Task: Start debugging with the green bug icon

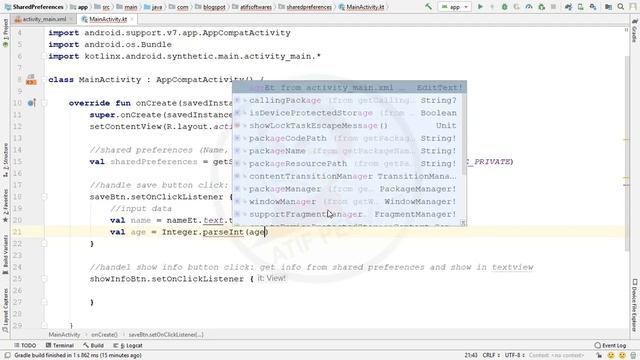Action: (x=504, y=7)
